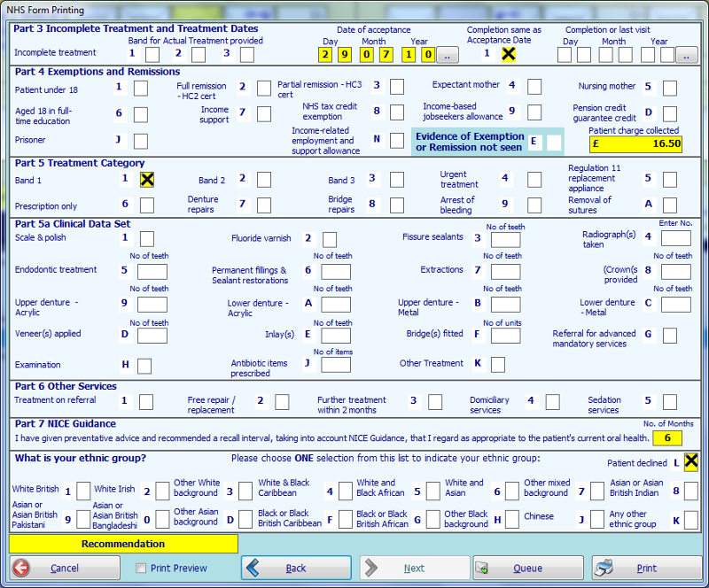
Task: Check the Treatment on referral box
Action: coord(146,402)
